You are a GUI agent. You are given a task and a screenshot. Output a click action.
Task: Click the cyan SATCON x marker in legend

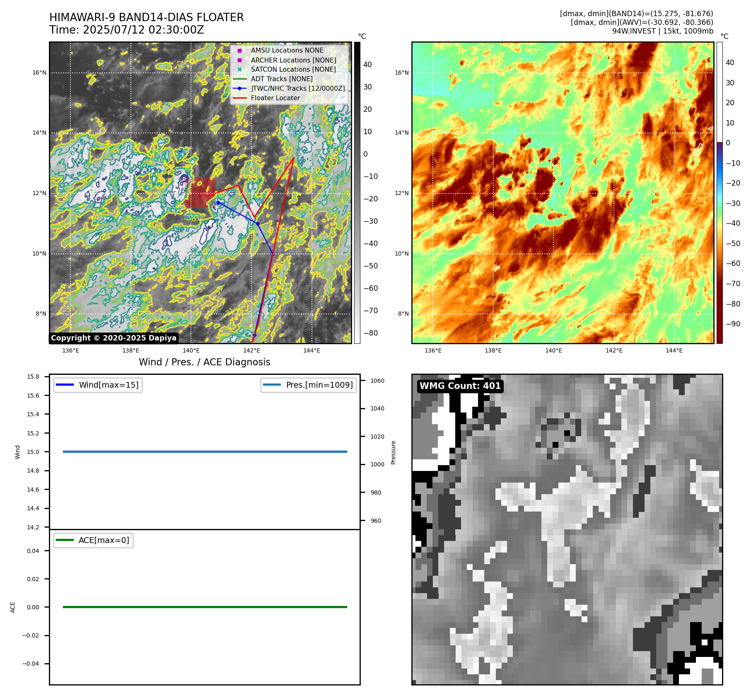[239, 69]
